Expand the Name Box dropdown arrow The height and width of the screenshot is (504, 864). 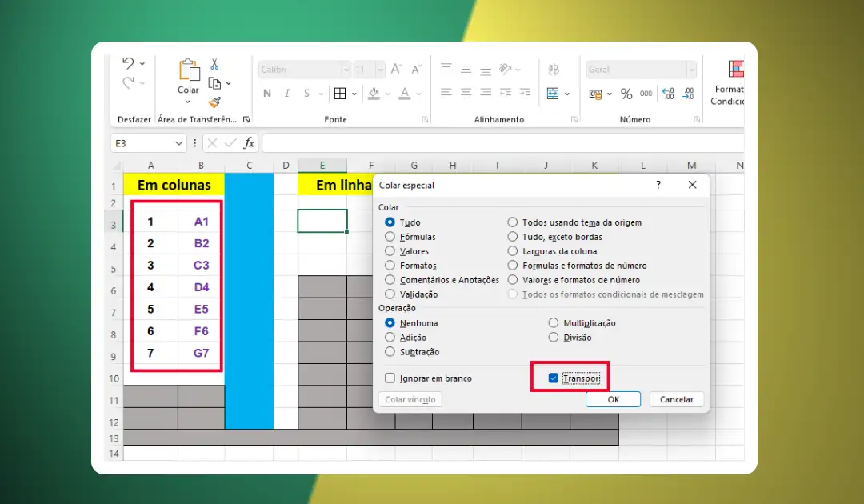point(178,143)
